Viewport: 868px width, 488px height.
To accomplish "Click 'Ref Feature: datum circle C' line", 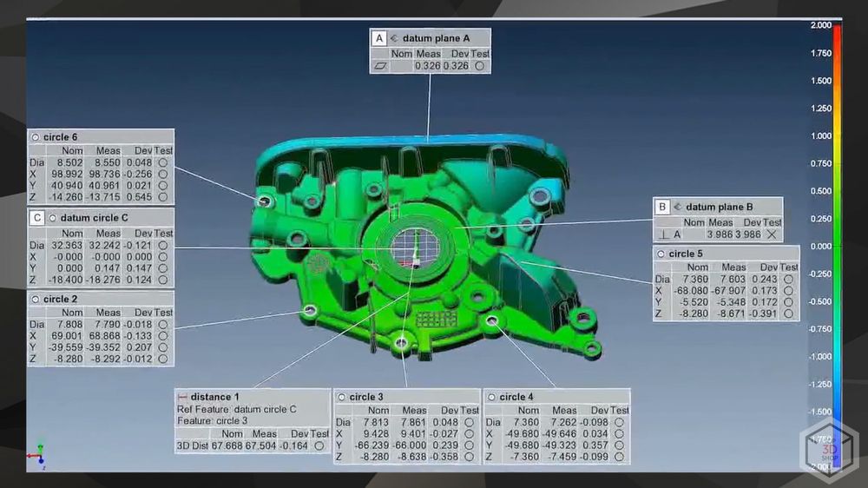I will pyautogui.click(x=236, y=409).
